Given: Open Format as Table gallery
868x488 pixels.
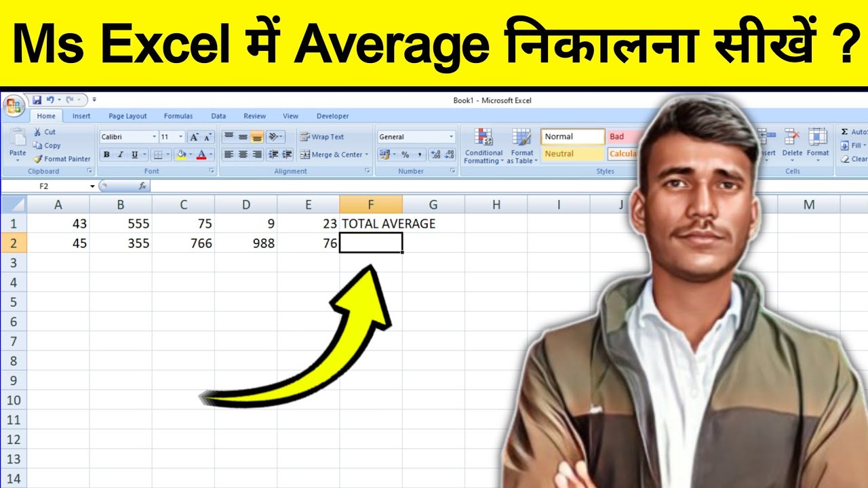Looking at the screenshot, I should (522, 146).
